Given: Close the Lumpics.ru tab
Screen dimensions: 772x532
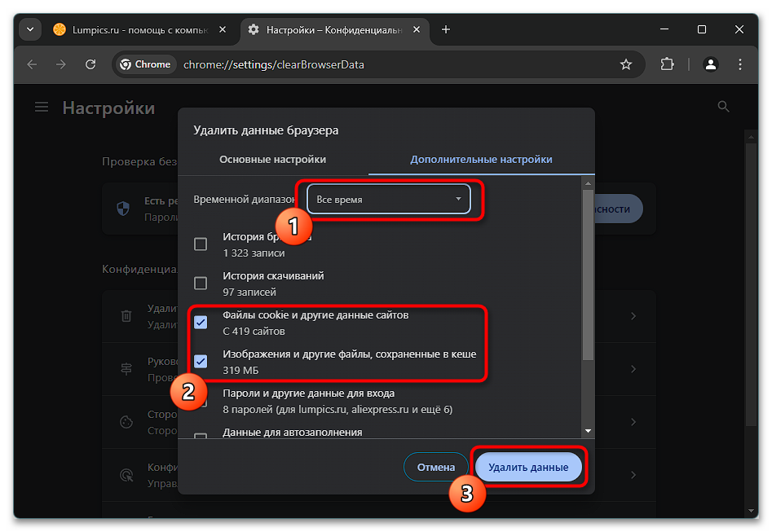Looking at the screenshot, I should [223, 29].
